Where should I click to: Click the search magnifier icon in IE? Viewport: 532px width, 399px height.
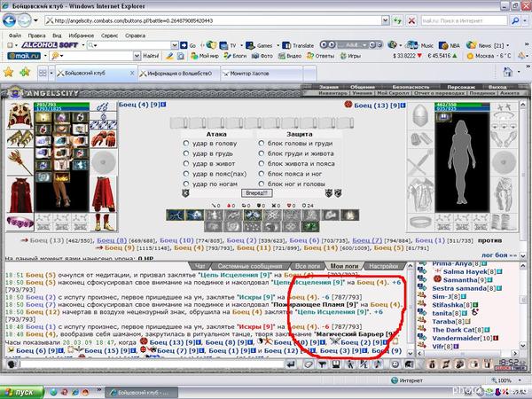(x=515, y=20)
